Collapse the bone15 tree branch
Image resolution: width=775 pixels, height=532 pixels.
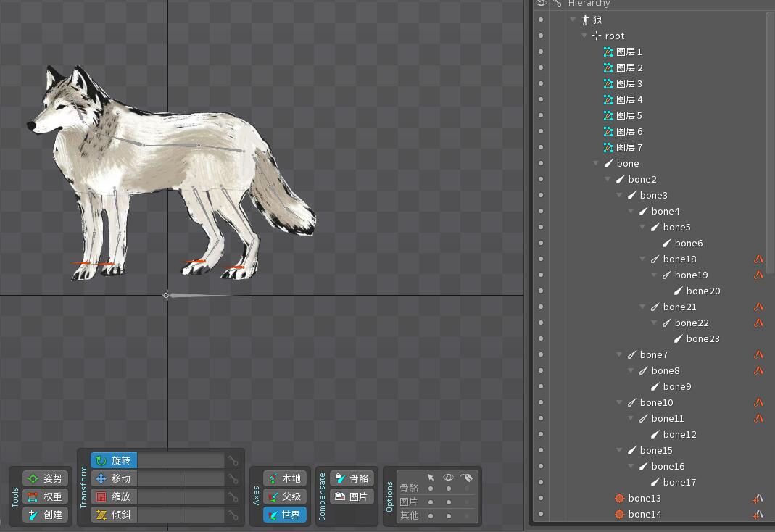(x=619, y=450)
